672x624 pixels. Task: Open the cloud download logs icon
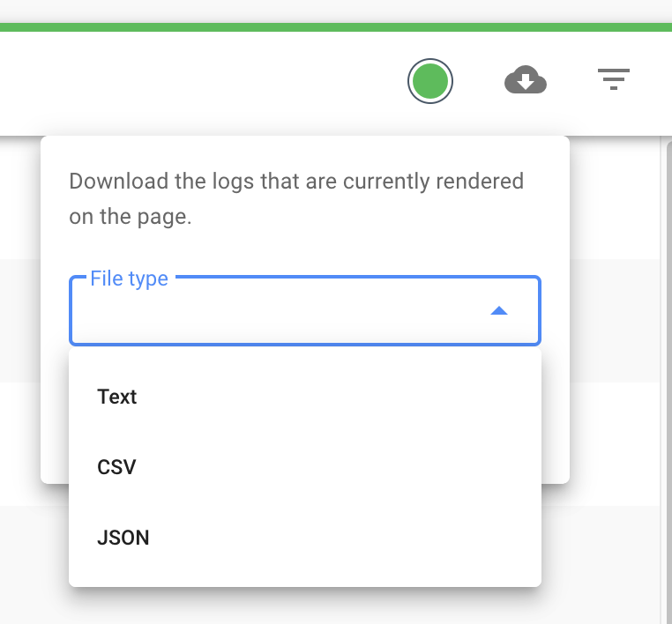point(526,79)
